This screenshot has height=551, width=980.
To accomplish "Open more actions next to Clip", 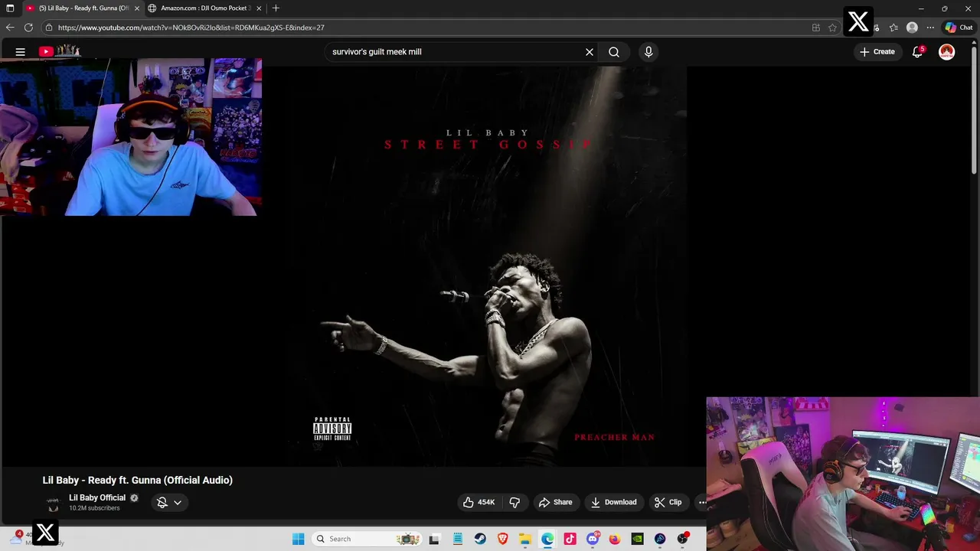I will point(702,502).
